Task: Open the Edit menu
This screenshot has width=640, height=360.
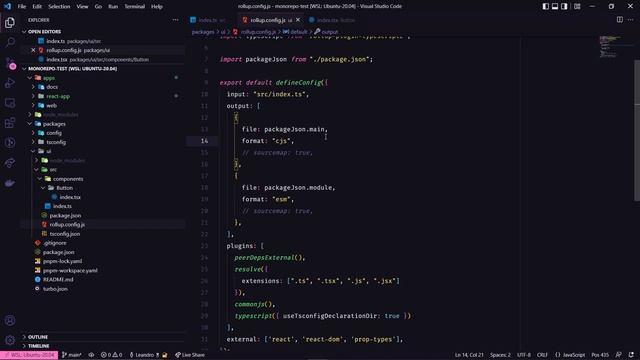Action: 37,7
